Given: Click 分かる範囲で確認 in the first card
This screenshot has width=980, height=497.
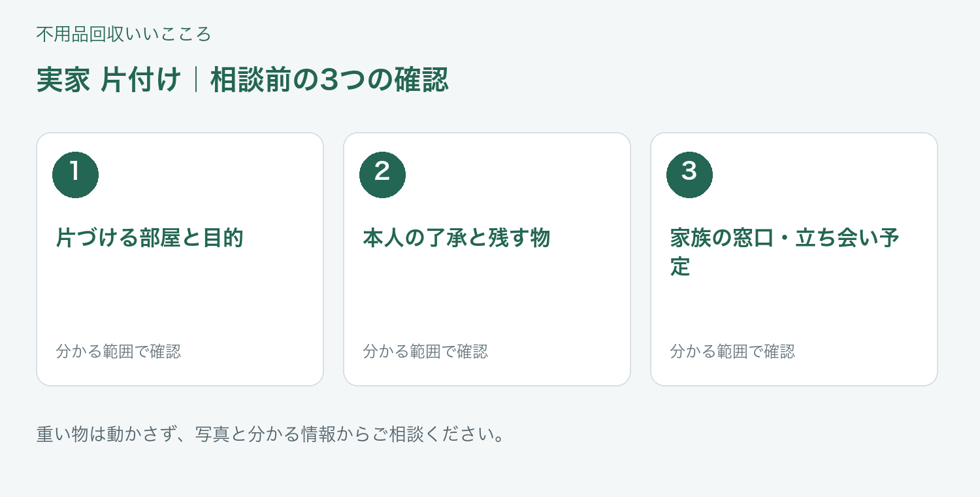Looking at the screenshot, I should pos(118,352).
